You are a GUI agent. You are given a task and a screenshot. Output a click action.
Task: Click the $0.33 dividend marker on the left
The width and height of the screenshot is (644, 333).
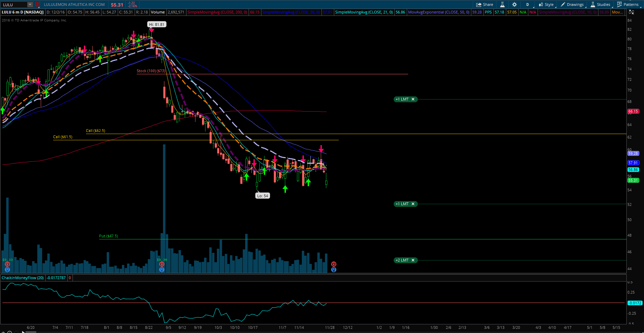click(8, 260)
